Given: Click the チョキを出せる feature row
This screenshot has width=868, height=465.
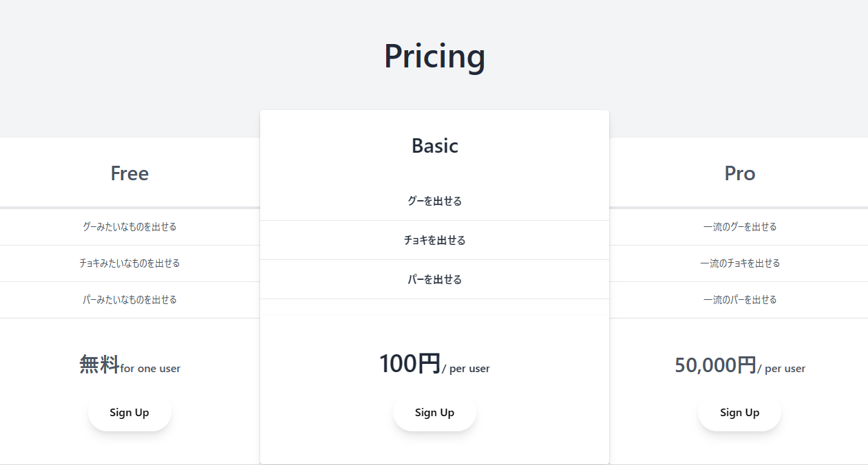Looking at the screenshot, I should coord(434,240).
